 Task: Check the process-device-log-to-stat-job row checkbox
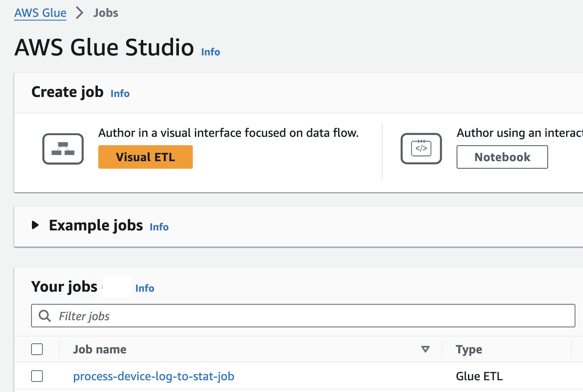(x=37, y=376)
